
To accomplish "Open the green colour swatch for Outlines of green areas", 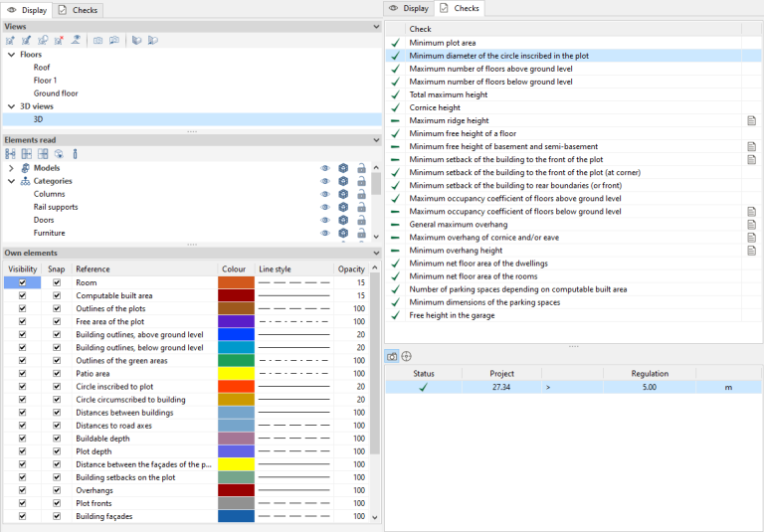I will tap(236, 361).
